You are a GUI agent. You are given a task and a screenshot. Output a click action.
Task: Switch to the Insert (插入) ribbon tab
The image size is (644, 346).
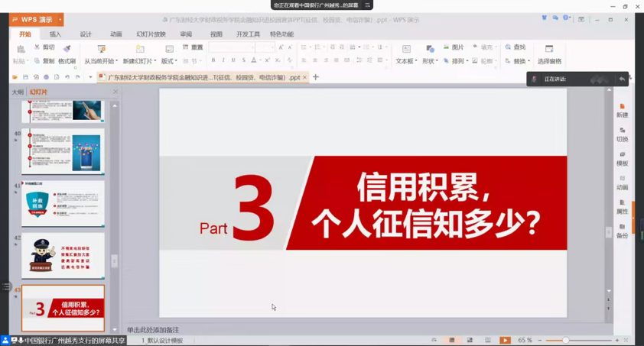[55, 34]
